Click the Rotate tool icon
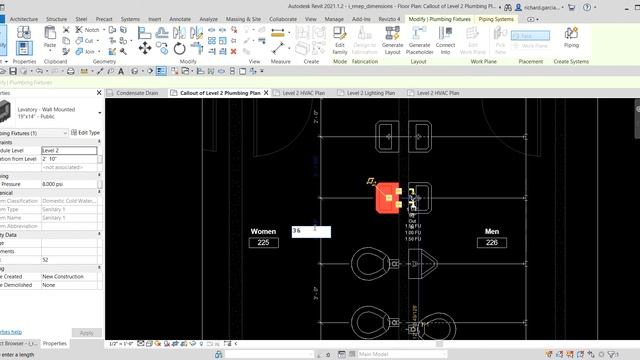This screenshot has height=360, width=640. click(x=179, y=49)
